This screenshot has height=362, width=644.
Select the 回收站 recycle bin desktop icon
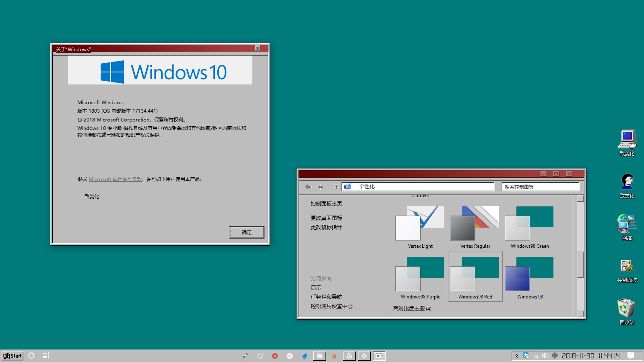[x=627, y=312]
